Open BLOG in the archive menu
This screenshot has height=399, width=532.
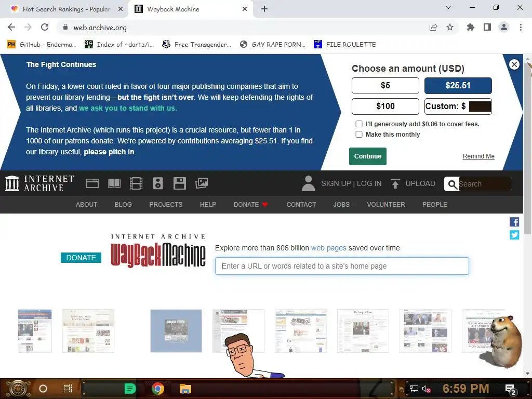click(123, 205)
